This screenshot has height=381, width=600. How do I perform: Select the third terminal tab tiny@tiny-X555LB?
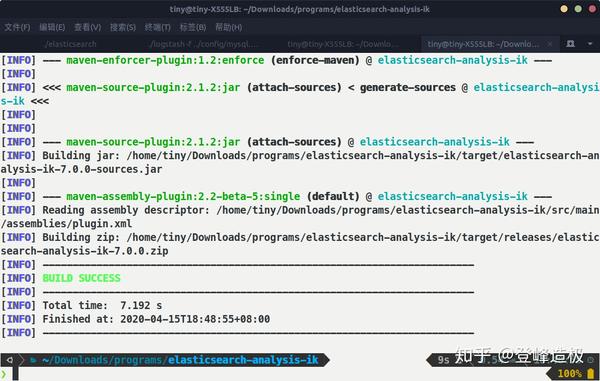pyautogui.click(x=343, y=44)
